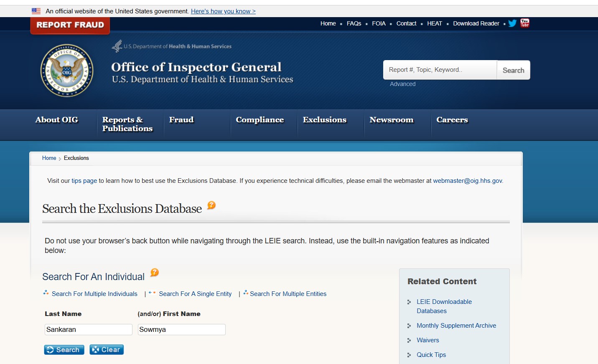Click bullet icon beside Monthly Supplement Archive
The image size is (598, 364).
(409, 326)
